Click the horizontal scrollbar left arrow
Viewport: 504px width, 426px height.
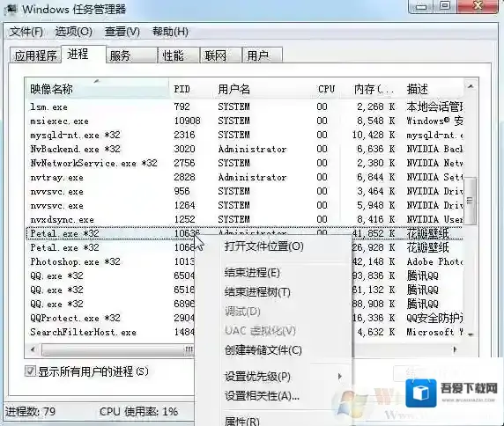click(x=33, y=349)
